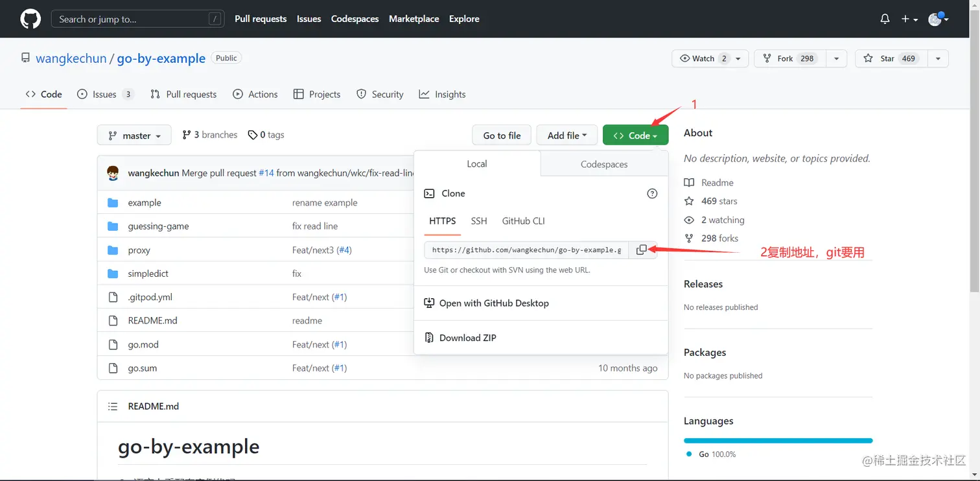Viewport: 980px width, 481px height.
Task: Star the repository
Action: point(891,58)
